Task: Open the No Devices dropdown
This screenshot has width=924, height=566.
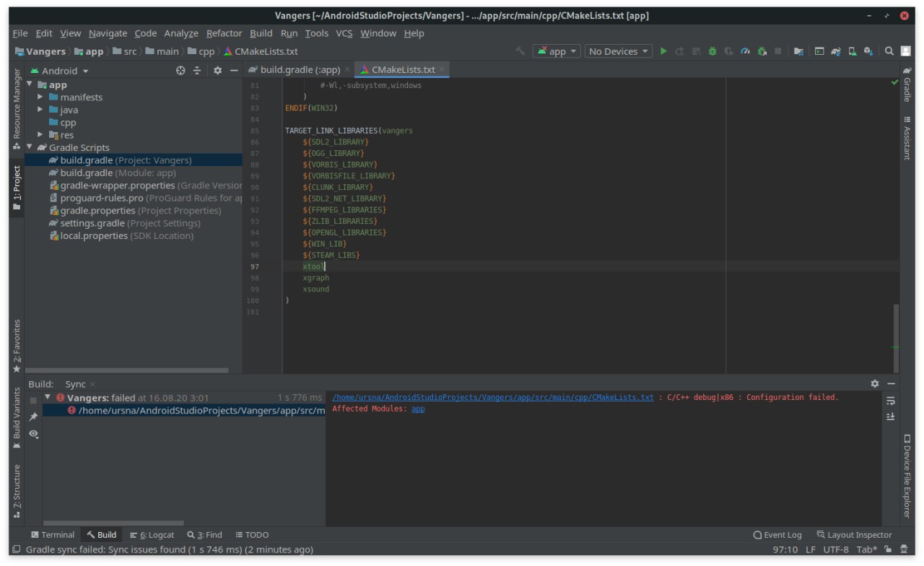Action: (619, 51)
